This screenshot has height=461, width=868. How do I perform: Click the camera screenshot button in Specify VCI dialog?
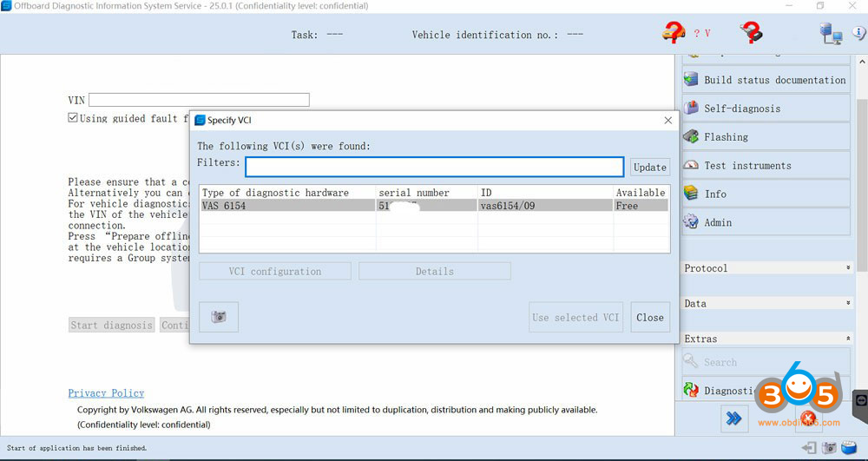(x=219, y=317)
